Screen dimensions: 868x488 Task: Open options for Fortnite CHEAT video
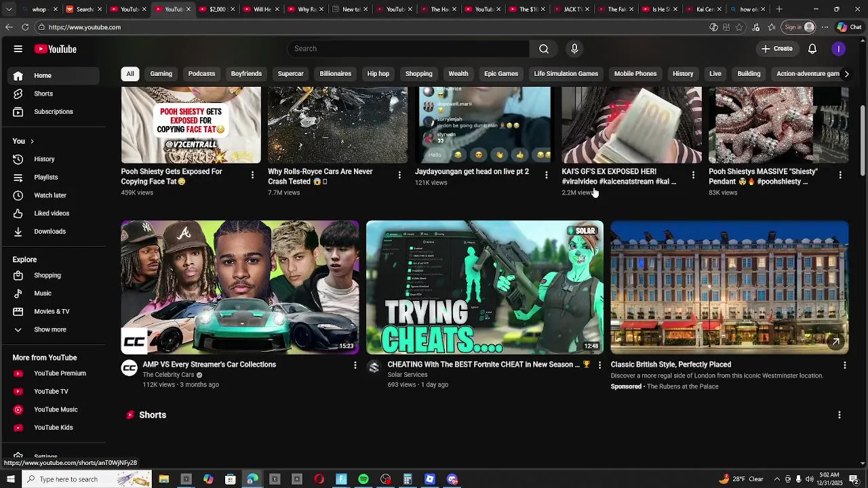tap(599, 365)
